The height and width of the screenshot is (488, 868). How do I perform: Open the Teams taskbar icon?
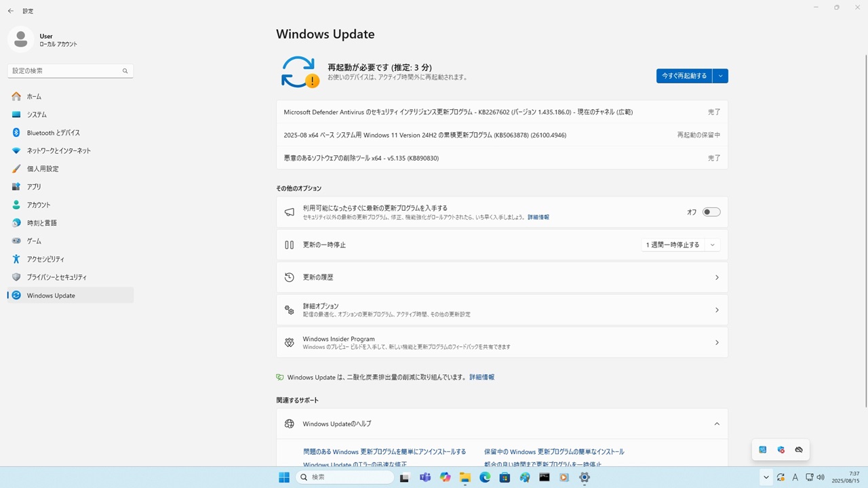[425, 477]
